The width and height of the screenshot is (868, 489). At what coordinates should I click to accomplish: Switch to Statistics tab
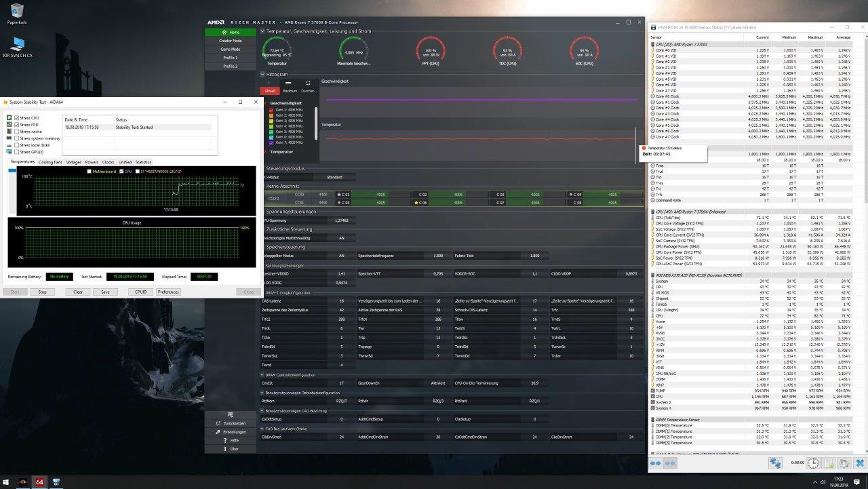tap(144, 162)
